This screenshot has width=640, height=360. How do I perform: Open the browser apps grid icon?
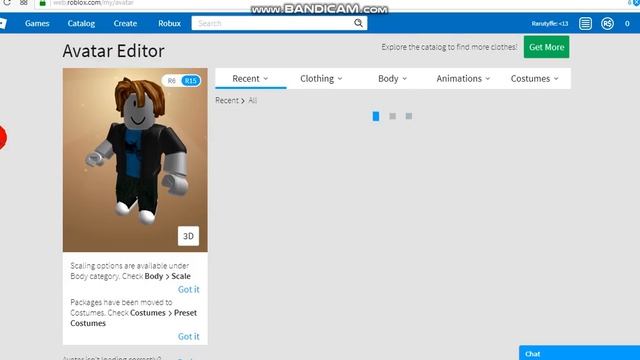coord(24,2)
